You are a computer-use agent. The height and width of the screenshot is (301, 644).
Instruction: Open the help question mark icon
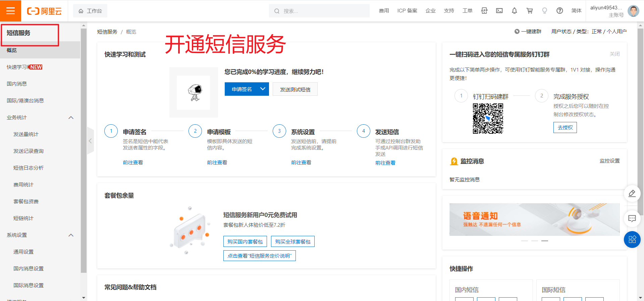pos(560,11)
